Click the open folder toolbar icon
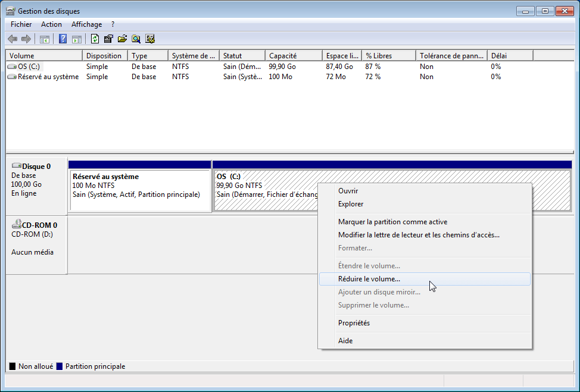Viewport: 580px width, 392px height. coord(122,39)
